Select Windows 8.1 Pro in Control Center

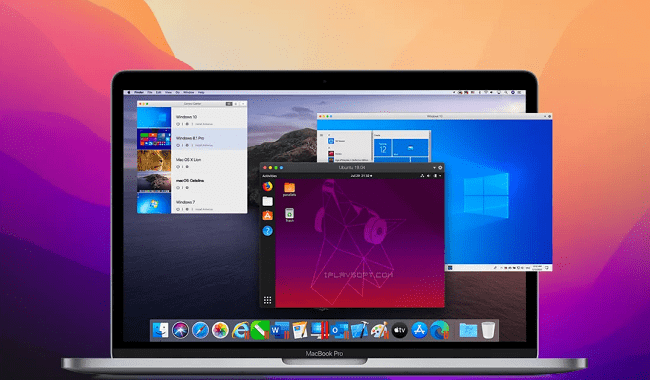click(192, 139)
